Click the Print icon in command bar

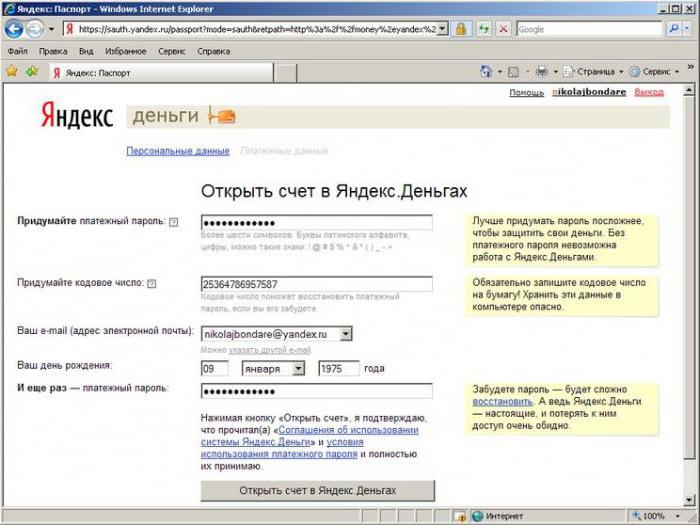pyautogui.click(x=542, y=71)
